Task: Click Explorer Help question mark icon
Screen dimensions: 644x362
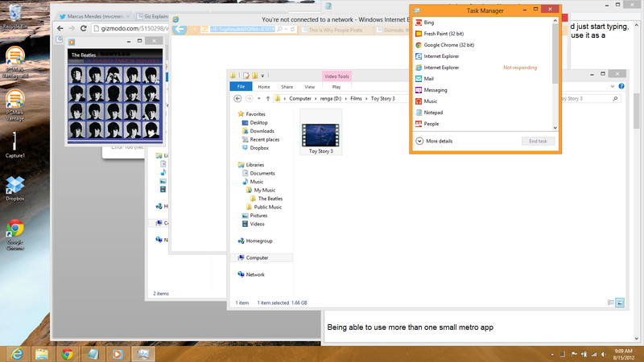Action: click(621, 86)
